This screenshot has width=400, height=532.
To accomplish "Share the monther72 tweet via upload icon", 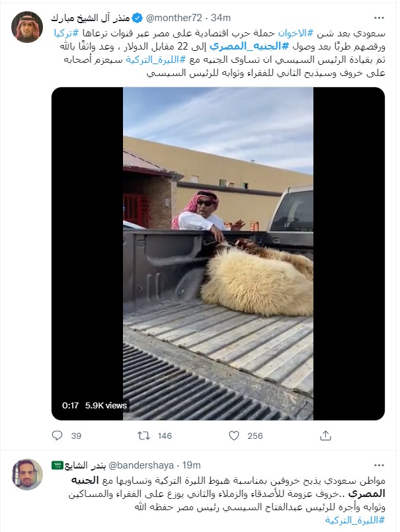I will pyautogui.click(x=325, y=436).
